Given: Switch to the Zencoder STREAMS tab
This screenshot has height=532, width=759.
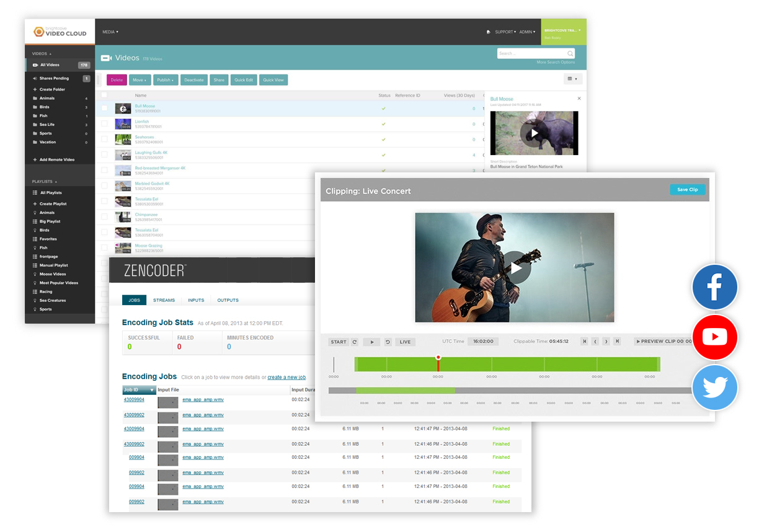Looking at the screenshot, I should [x=164, y=300].
